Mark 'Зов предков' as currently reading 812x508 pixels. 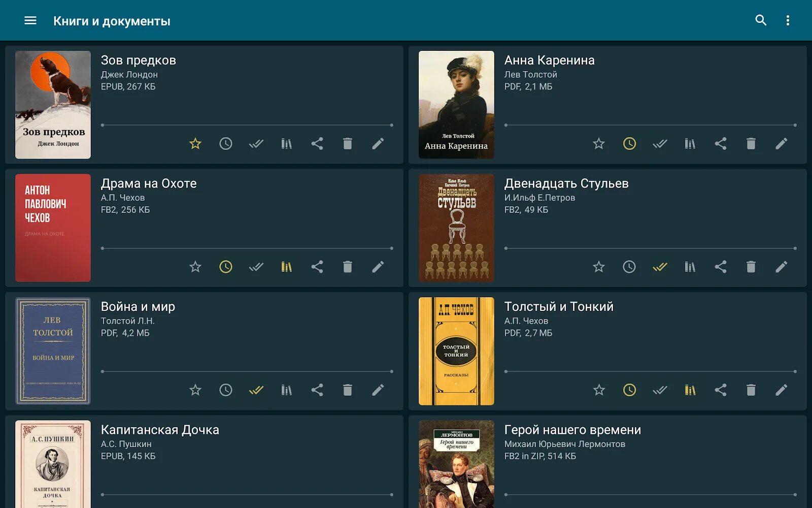point(226,144)
